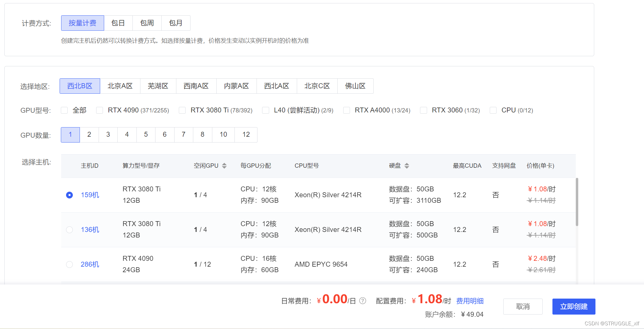
Task: Sort hosts by 硬盘 column arrows
Action: (x=407, y=166)
